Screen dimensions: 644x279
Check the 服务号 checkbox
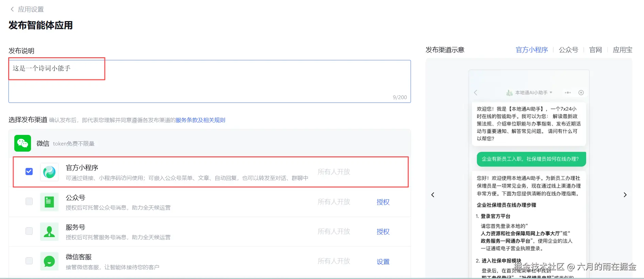[x=29, y=231]
